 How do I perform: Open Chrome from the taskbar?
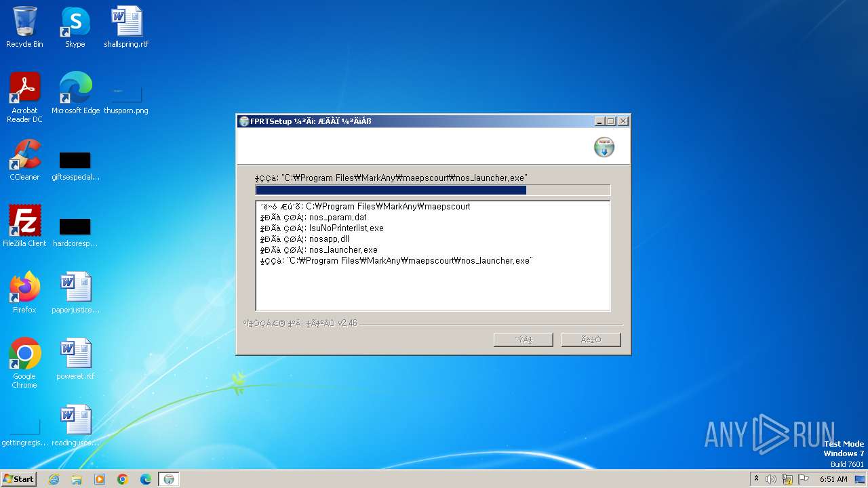tap(123, 479)
